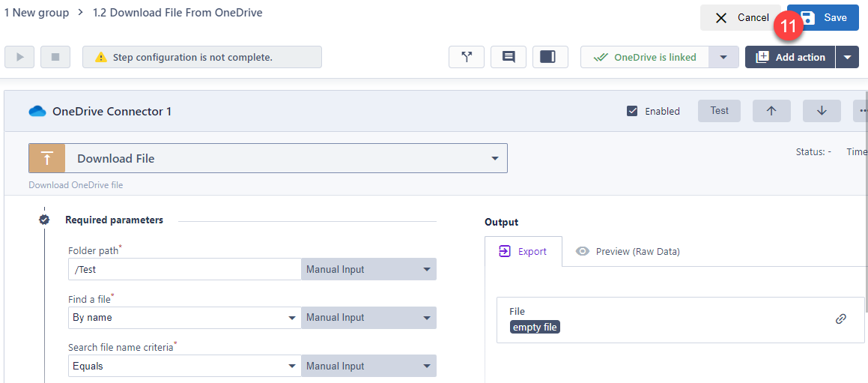This screenshot has height=383, width=868.
Task: Click the Cancel button
Action: 741,18
